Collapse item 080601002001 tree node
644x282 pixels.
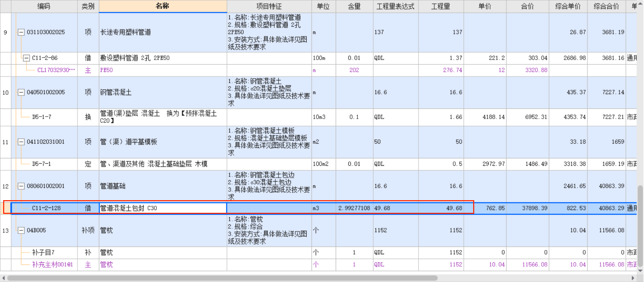pyautogui.click(x=21, y=186)
